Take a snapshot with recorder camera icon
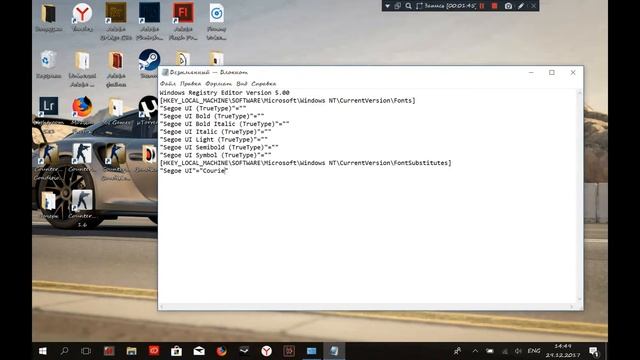This screenshot has width=640, height=360. click(x=508, y=6)
